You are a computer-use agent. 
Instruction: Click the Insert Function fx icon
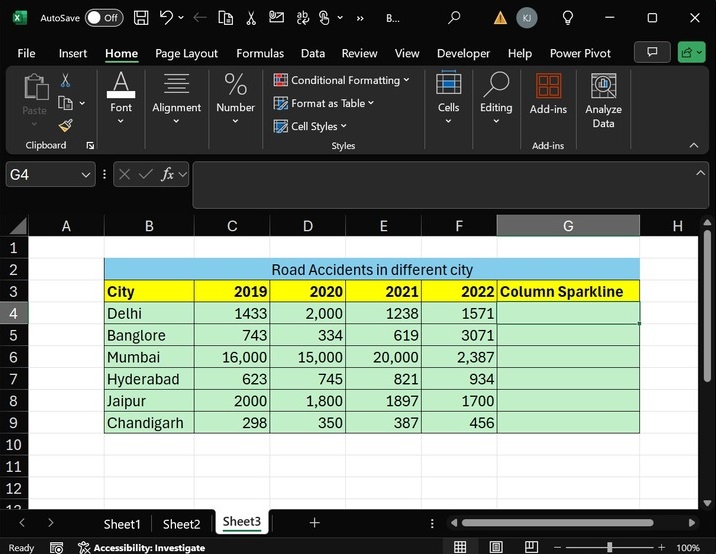(x=168, y=174)
